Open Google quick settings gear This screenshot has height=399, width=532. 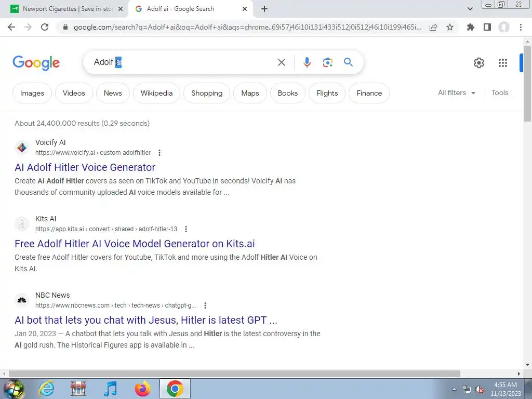click(478, 63)
